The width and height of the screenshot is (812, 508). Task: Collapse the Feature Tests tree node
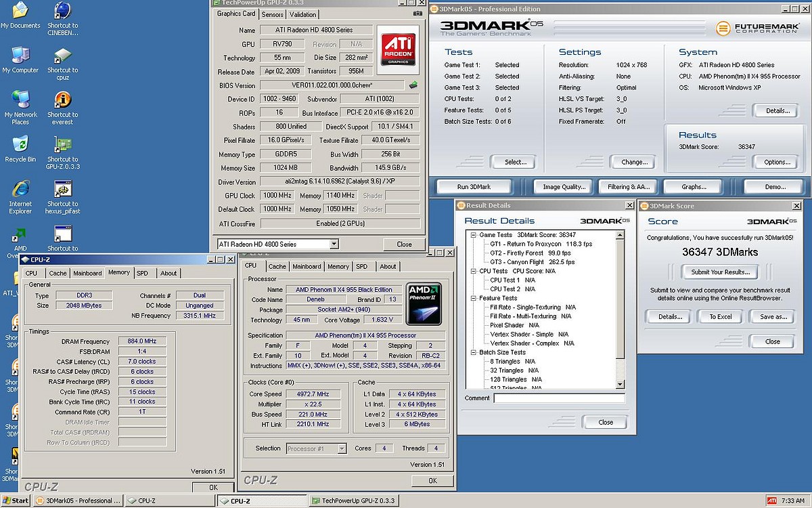(x=473, y=298)
